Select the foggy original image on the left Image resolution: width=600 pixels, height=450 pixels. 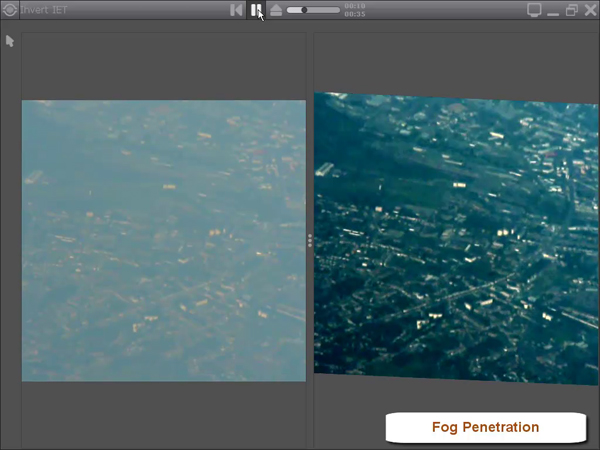[x=164, y=240]
